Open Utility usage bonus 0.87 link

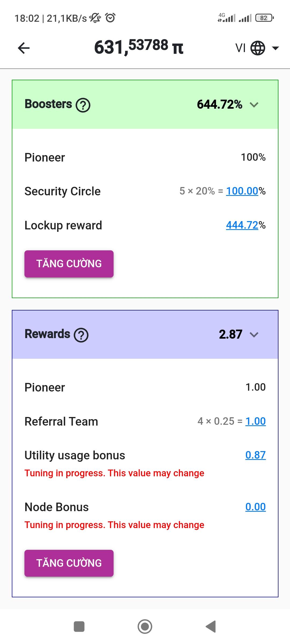[x=255, y=455]
